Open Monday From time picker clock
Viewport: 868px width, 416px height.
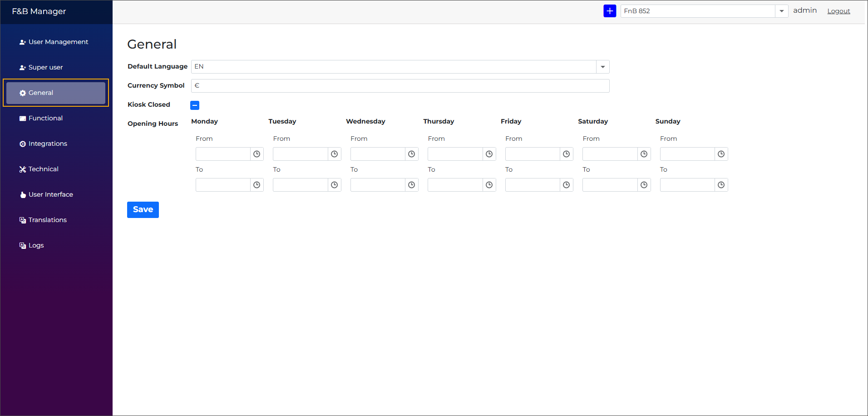[257, 154]
